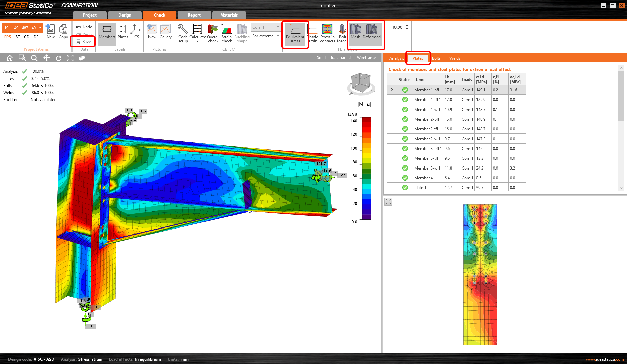
Task: Expand the Member 1-bfl 1 row
Action: (392, 90)
